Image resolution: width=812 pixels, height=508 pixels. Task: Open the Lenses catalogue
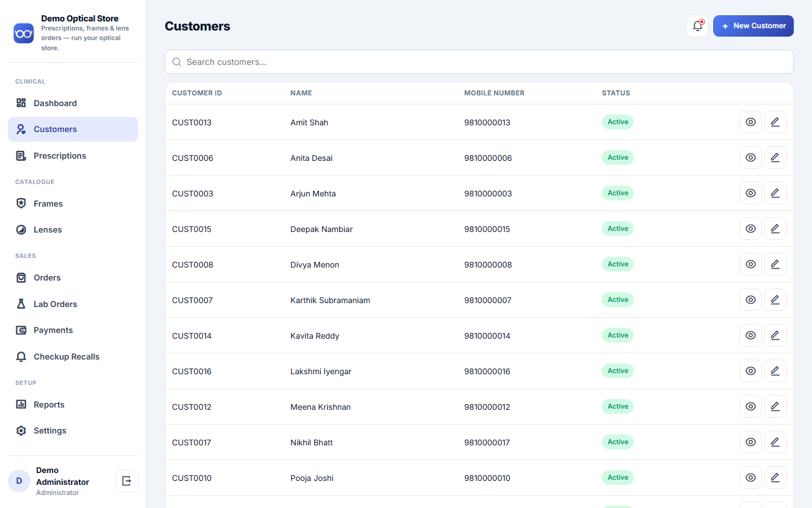click(x=73, y=230)
